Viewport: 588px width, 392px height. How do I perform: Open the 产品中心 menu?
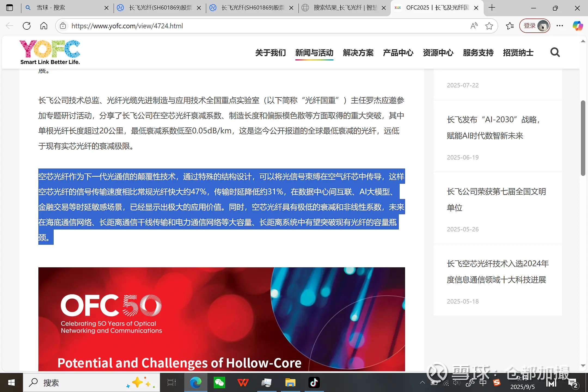398,53
